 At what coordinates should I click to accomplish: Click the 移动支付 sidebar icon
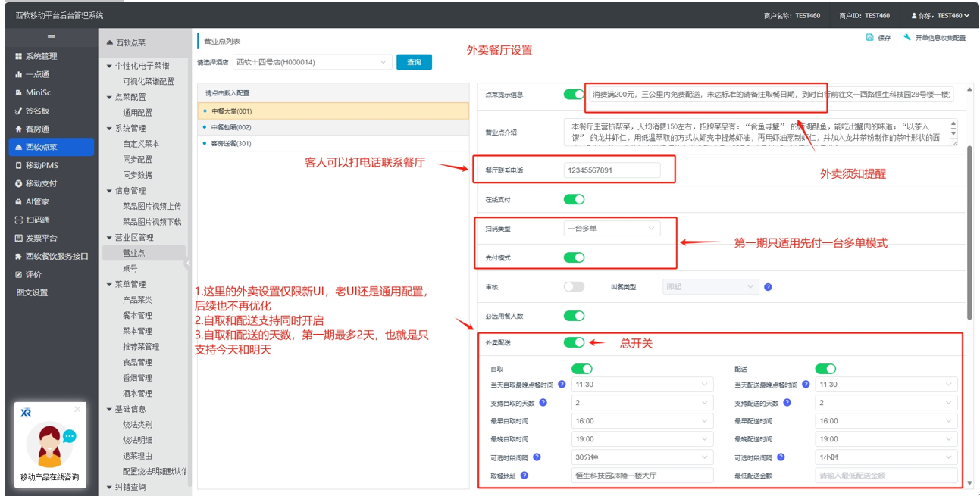(x=19, y=183)
